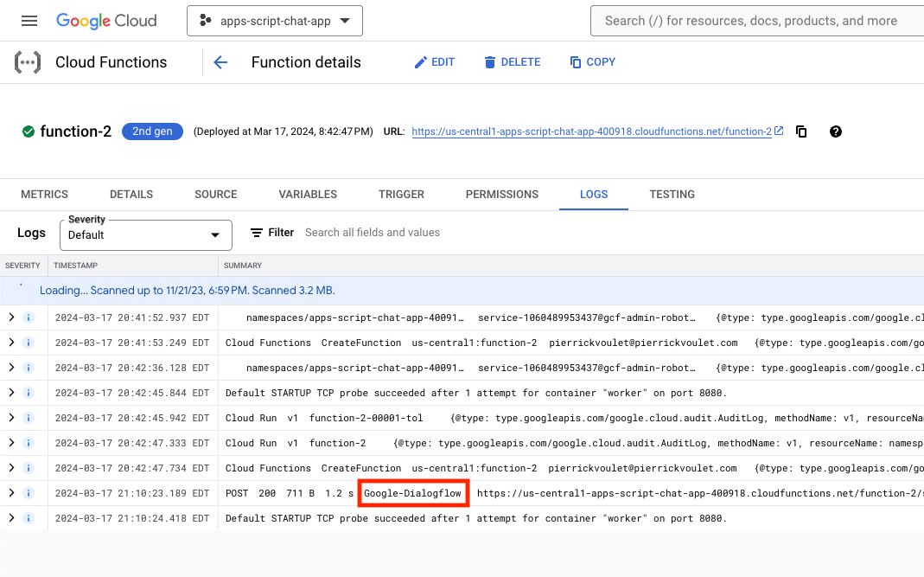Go back using the back arrow

[x=220, y=62]
